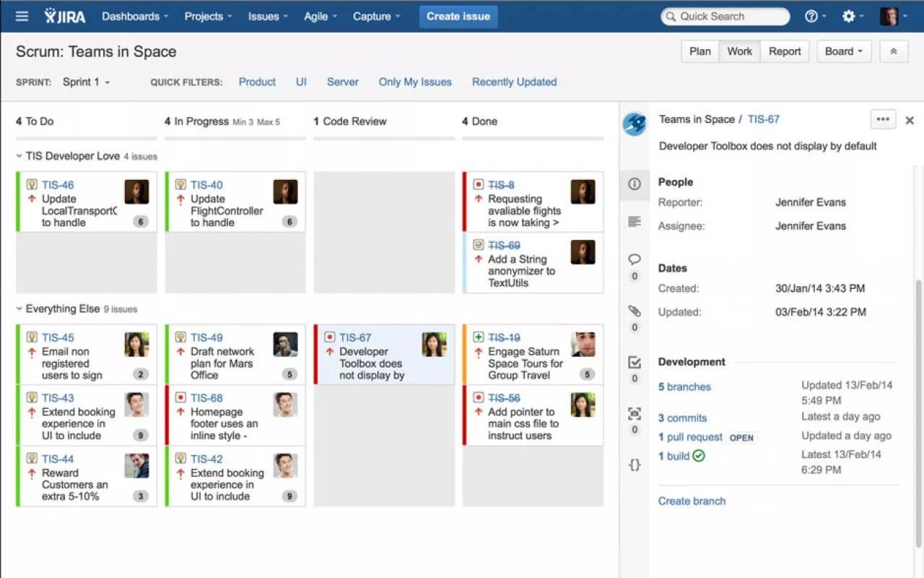The width and height of the screenshot is (924, 578).
Task: Click assignee avatar on TIS-43 card
Action: (x=136, y=405)
